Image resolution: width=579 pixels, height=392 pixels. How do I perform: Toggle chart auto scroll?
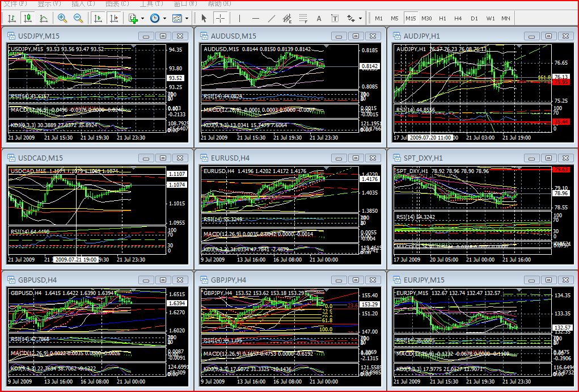click(98, 18)
